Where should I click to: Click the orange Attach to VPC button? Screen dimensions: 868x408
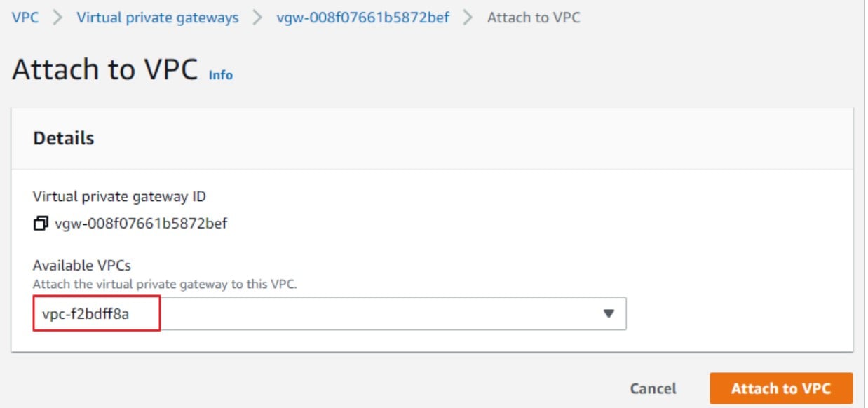click(781, 388)
